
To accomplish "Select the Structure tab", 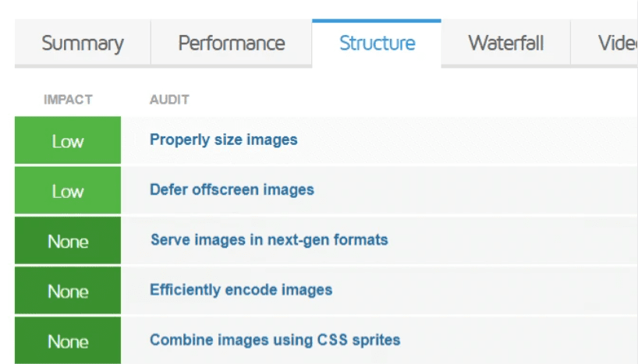I will (x=377, y=43).
